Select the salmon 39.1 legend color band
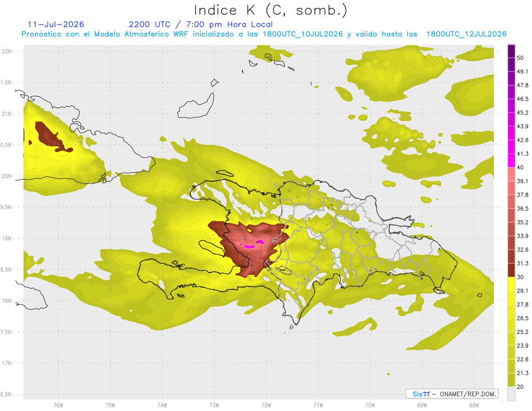Screen dimensions: 532x411 511,174
